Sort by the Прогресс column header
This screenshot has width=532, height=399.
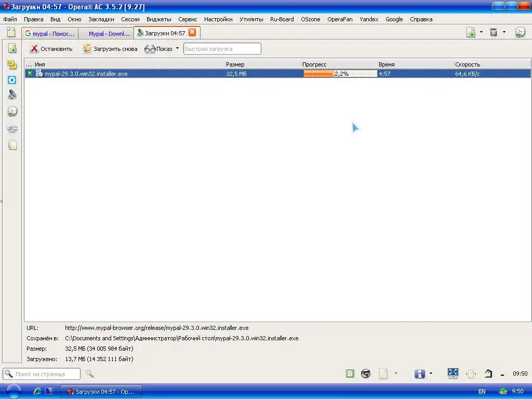(339, 64)
